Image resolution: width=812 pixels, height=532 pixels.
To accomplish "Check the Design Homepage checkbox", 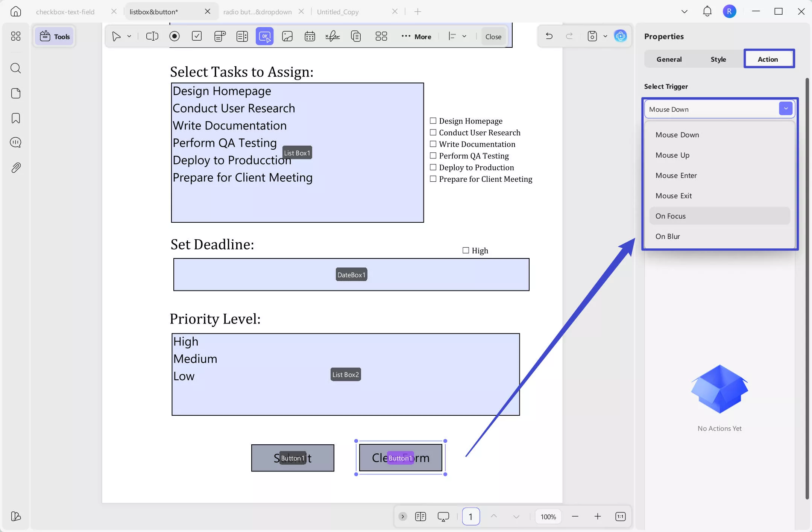I will [x=433, y=121].
